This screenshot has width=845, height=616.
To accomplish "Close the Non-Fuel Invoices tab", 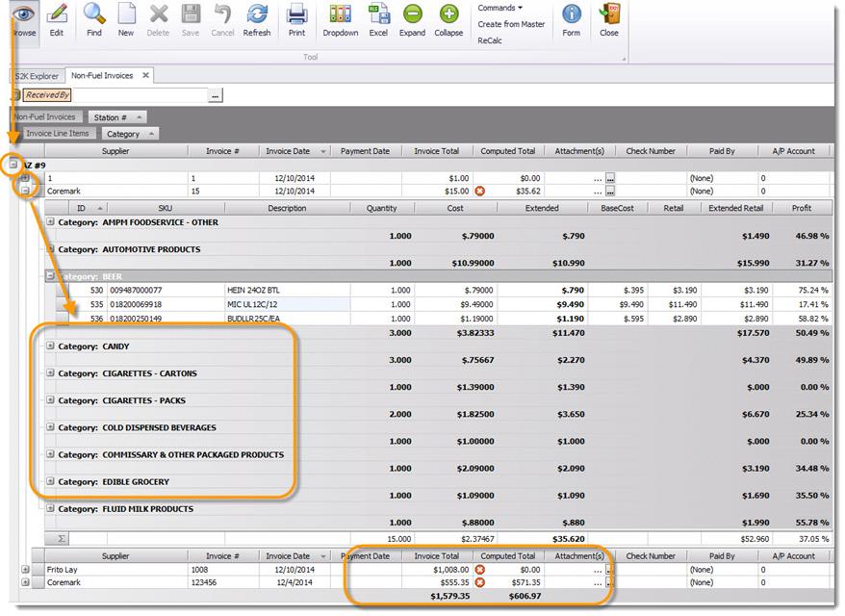I will point(145,75).
